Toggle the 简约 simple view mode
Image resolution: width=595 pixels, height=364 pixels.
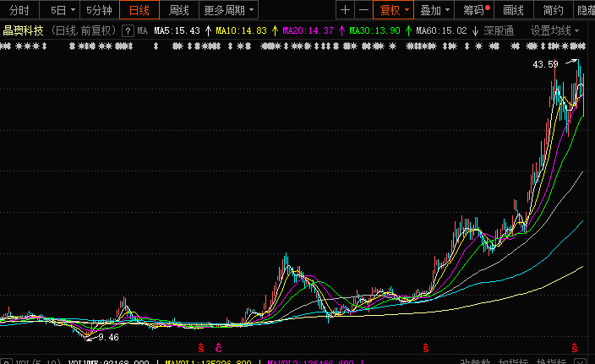tap(553, 10)
